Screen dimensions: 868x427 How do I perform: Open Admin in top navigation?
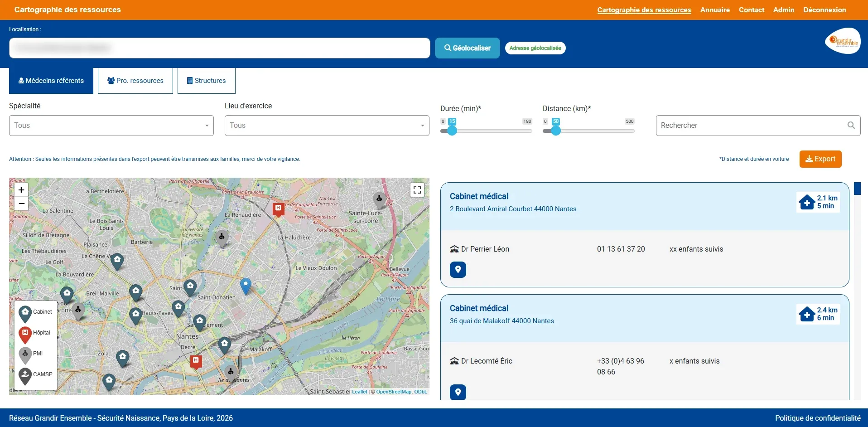pos(784,10)
